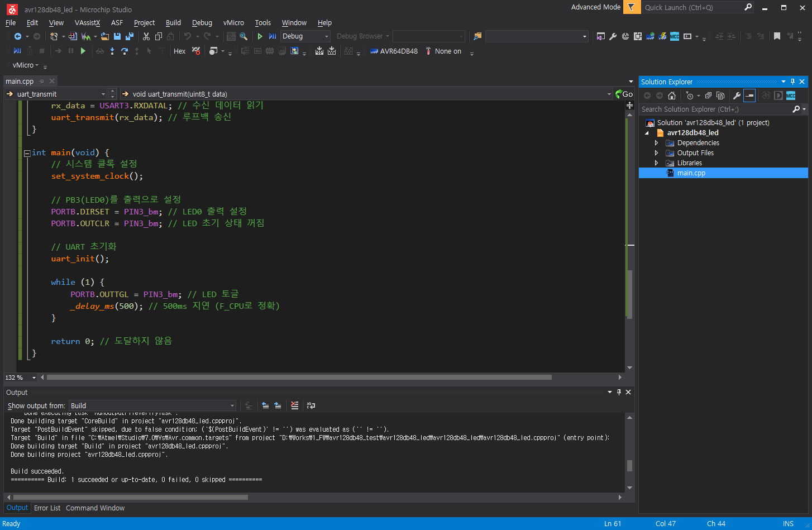This screenshot has height=530, width=812.
Task: Open the File menu
Action: [11, 23]
